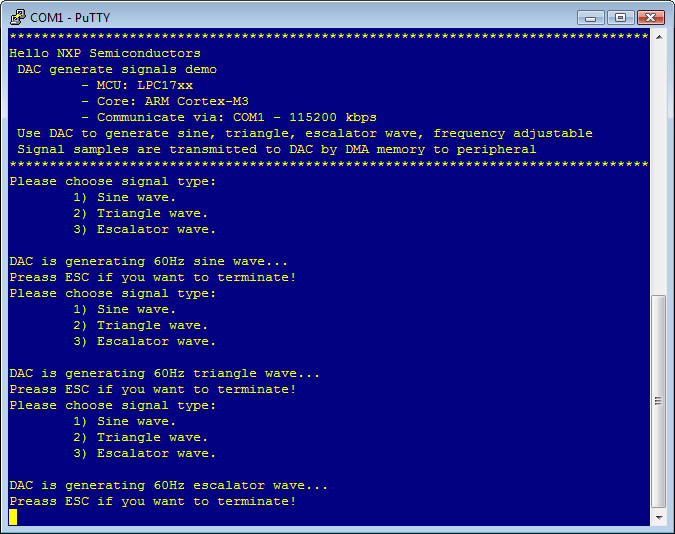
Task: Click the "Use DAC to generate sine" line
Action: (305, 133)
